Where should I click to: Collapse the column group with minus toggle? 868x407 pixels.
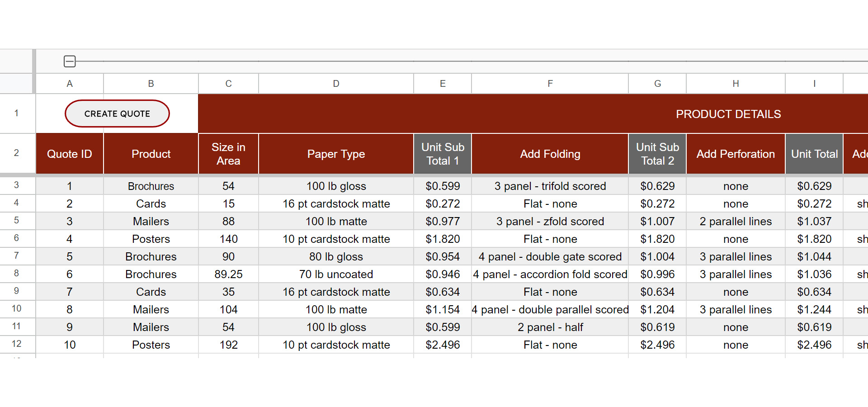click(70, 62)
